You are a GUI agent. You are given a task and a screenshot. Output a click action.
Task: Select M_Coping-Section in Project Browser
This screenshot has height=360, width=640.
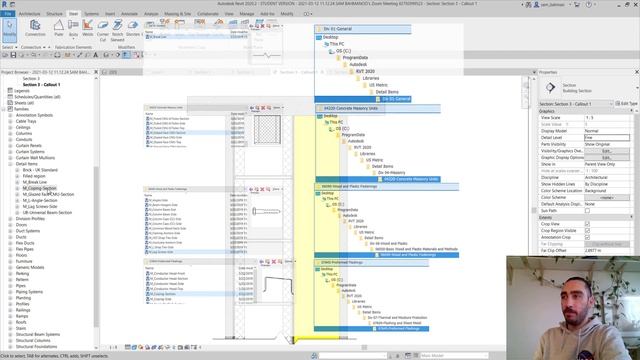(40, 188)
